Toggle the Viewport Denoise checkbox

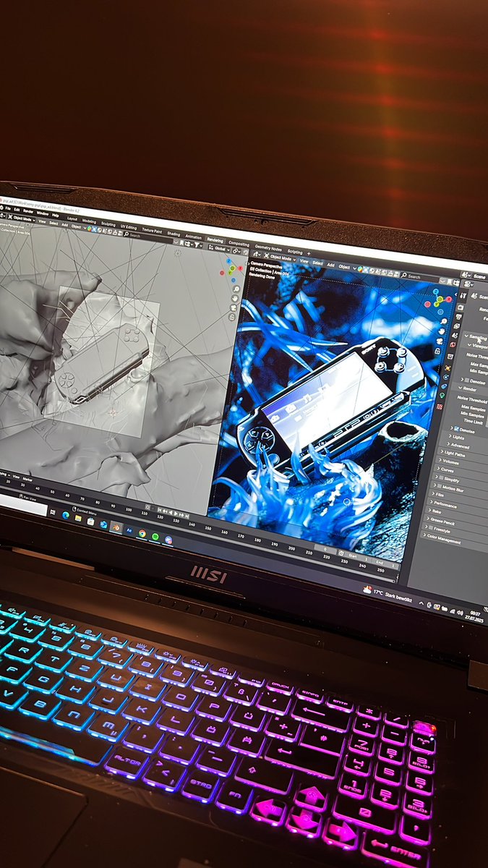click(467, 380)
